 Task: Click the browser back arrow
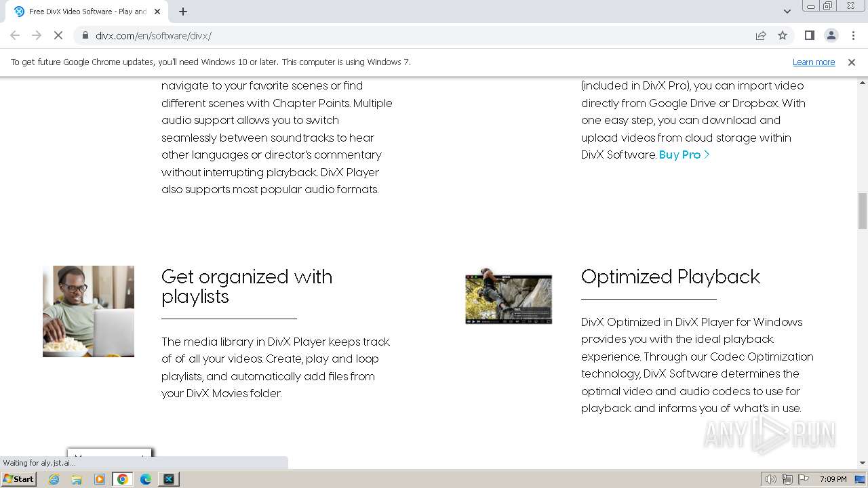[x=15, y=35]
